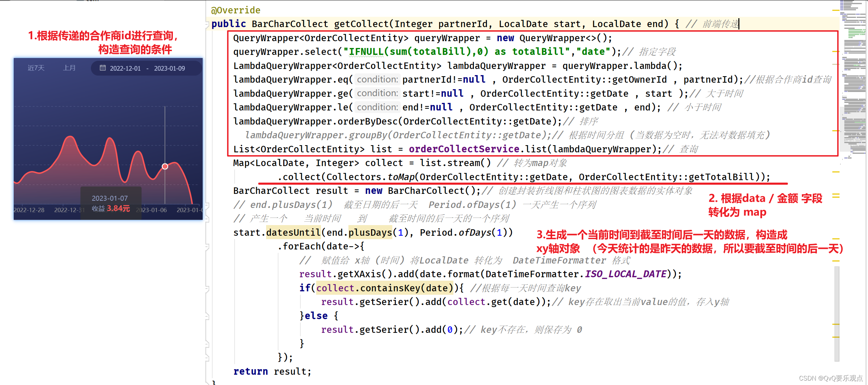Click the highlighted collect.containsKey(date) expression
868x385 pixels.
384,288
